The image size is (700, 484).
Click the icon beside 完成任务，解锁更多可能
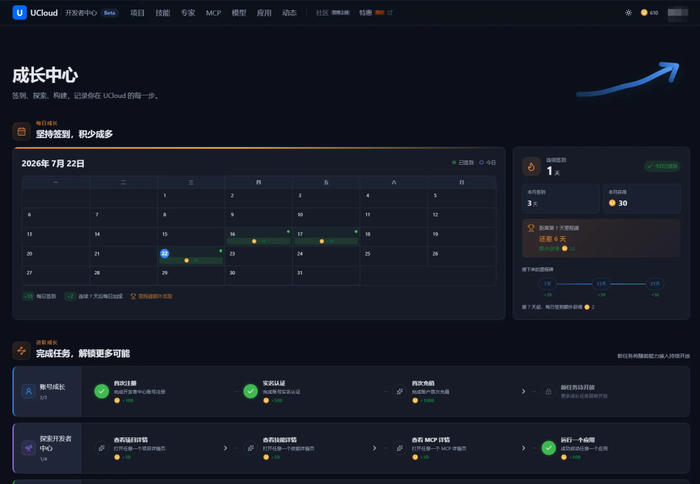click(21, 350)
